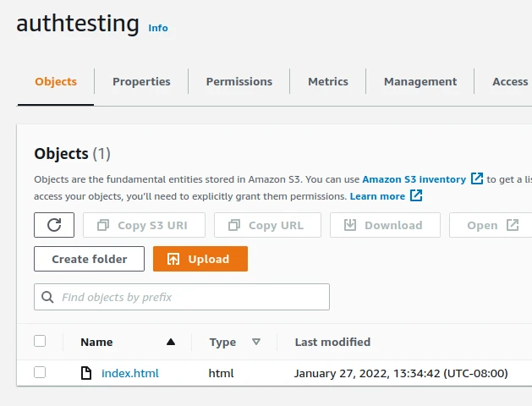
Task: Open the Permissions tab
Action: coord(239,82)
